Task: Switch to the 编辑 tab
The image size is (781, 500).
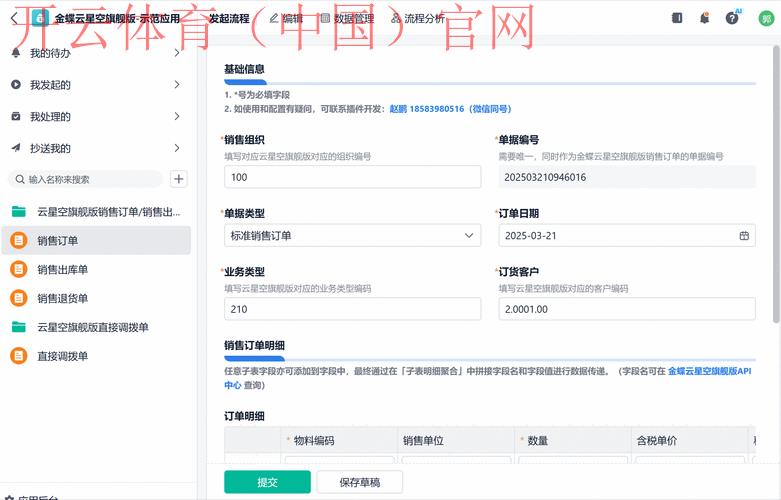Action: coord(286,18)
